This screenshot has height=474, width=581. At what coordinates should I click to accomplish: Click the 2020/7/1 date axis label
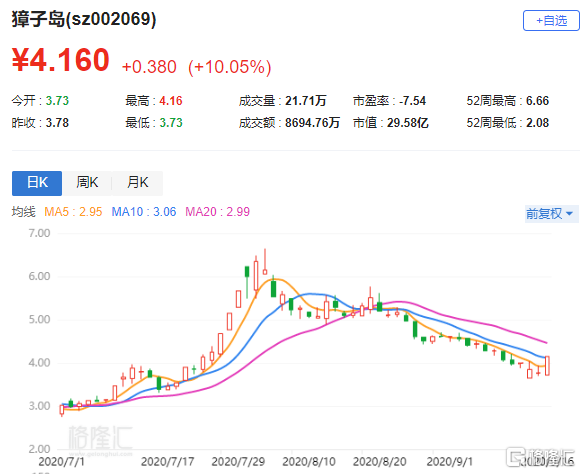coord(62,462)
